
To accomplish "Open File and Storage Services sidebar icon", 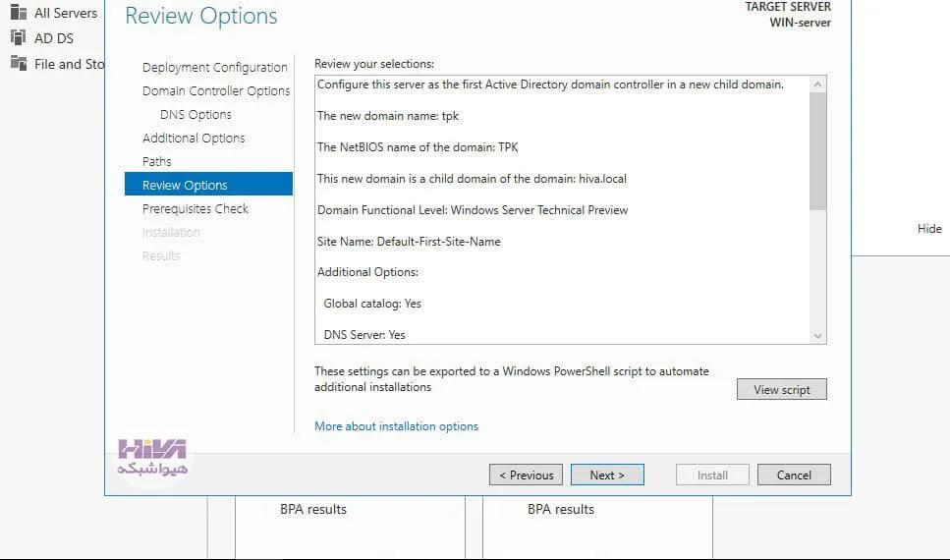I will pyautogui.click(x=19, y=63).
